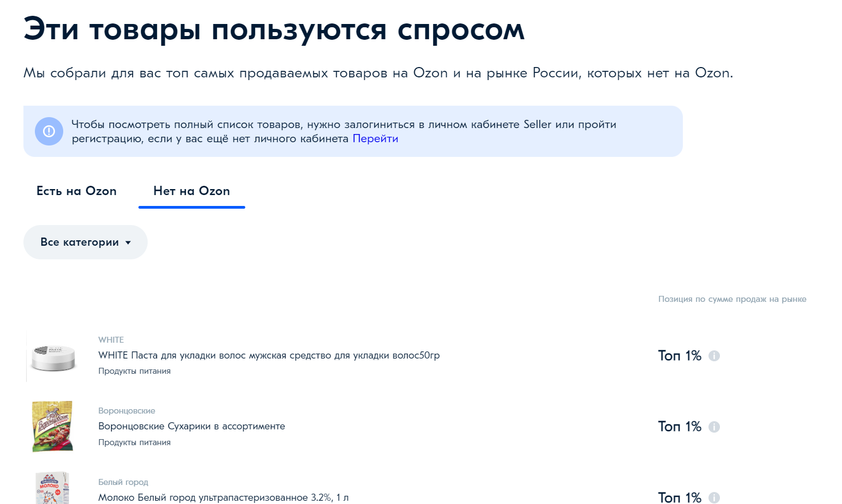
Task: Click WHITE Паста для укладки волос title
Action: 269,355
